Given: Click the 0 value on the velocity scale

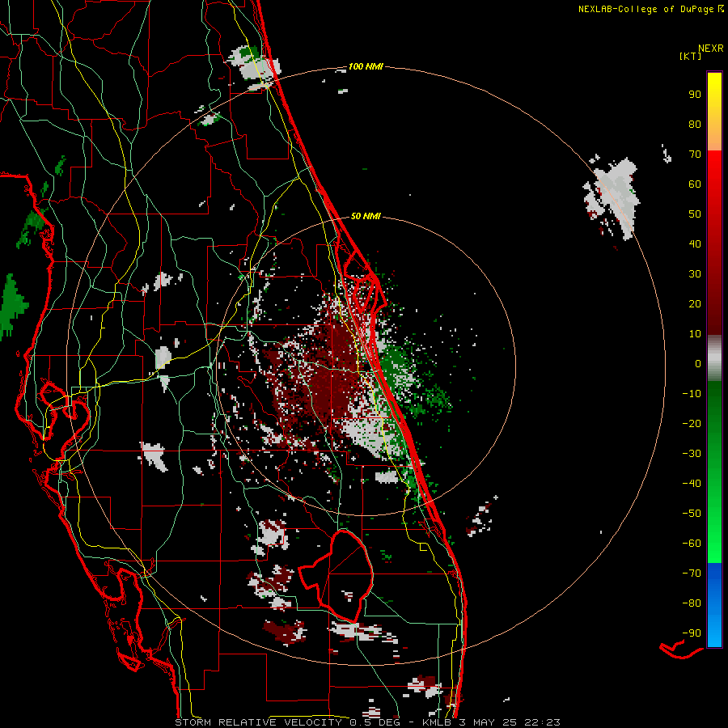Looking at the screenshot, I should point(698,364).
